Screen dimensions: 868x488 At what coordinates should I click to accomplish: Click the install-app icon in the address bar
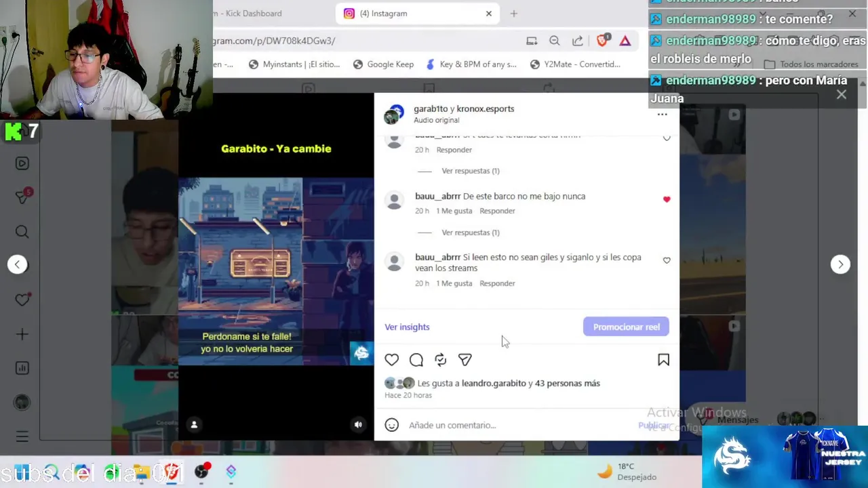point(532,41)
